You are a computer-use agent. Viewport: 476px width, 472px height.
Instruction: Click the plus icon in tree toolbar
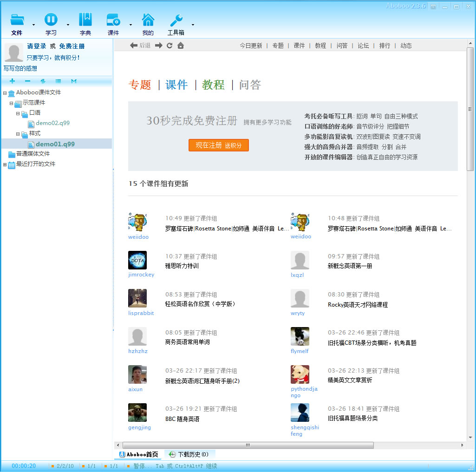[12, 81]
